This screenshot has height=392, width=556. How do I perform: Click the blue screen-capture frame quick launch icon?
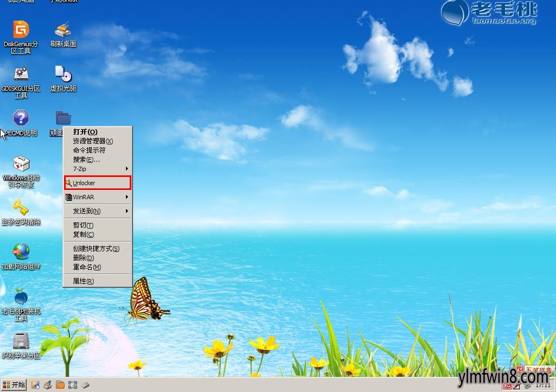point(73,385)
